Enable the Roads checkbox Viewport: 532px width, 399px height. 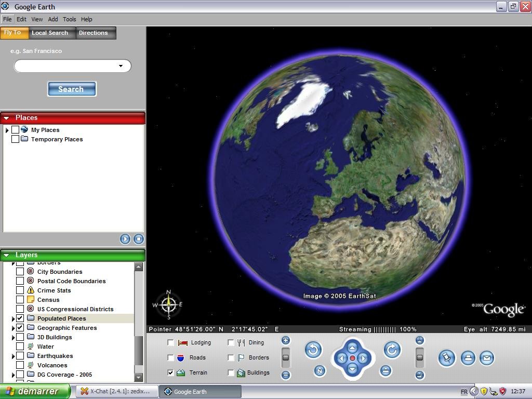[x=170, y=357]
